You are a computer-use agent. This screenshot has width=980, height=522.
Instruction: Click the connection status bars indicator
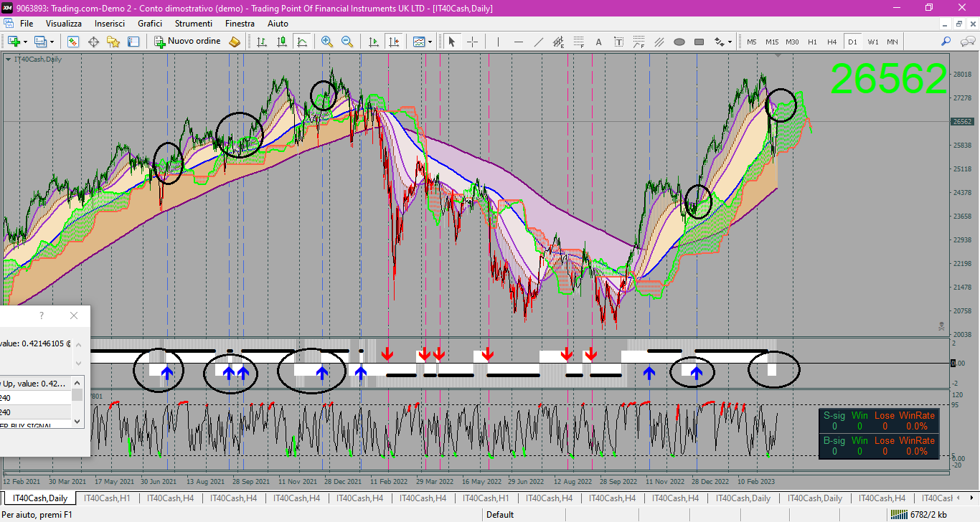point(897,514)
